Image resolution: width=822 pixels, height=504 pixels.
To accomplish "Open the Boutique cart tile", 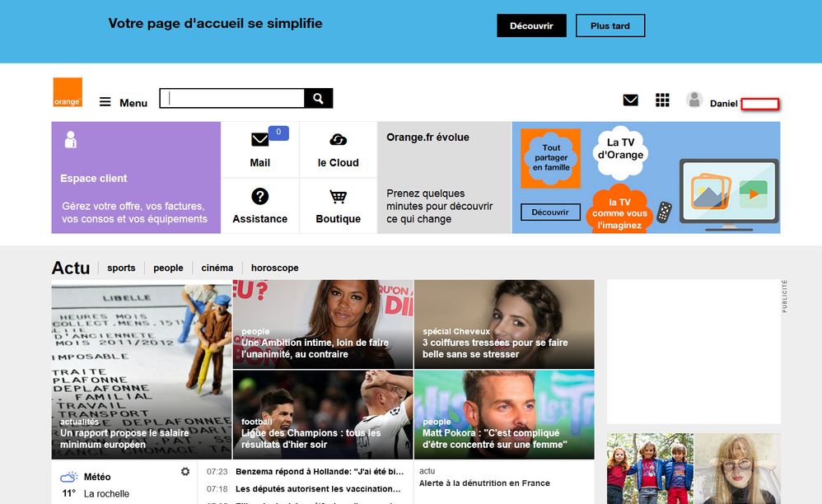I will [339, 206].
